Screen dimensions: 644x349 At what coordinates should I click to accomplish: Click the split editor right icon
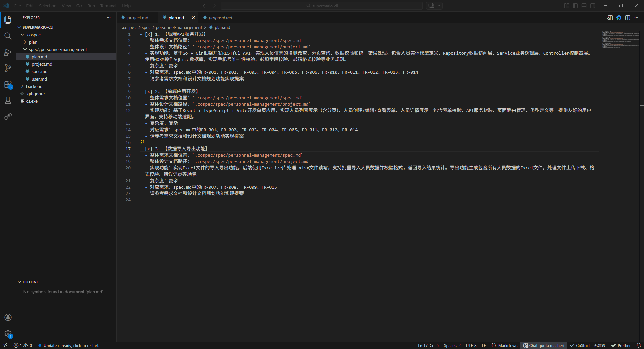pyautogui.click(x=628, y=18)
